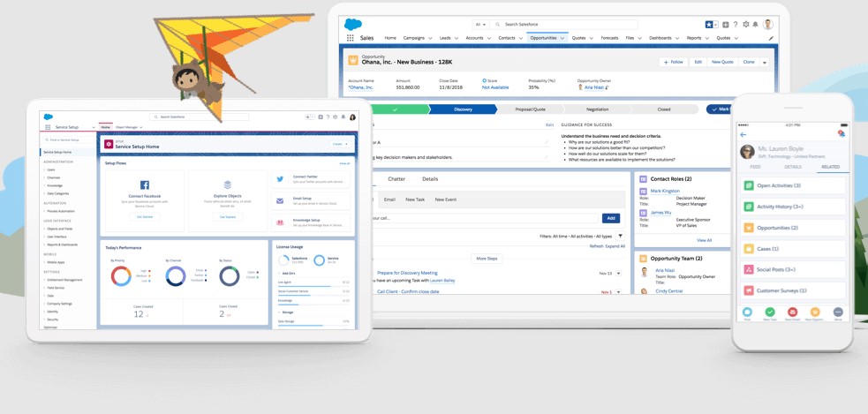Viewport: 868px width, 414px height.
Task: Open the Service Setup app-name dropdown on tablet
Action: [93, 127]
